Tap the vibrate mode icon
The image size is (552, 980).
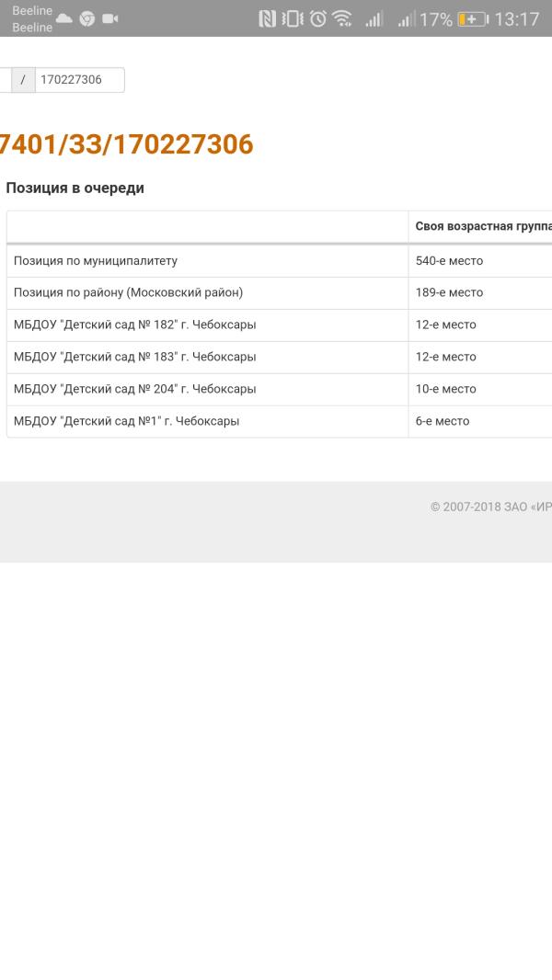(x=292, y=19)
